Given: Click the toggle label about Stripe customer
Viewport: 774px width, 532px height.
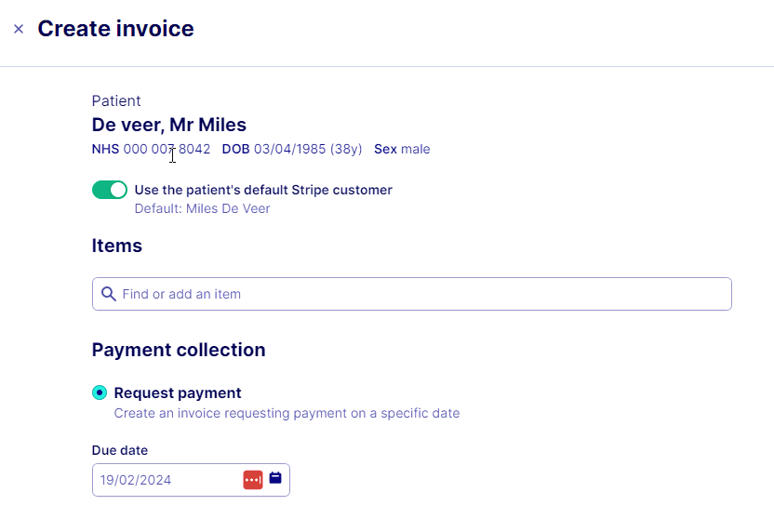Looking at the screenshot, I should [x=263, y=190].
